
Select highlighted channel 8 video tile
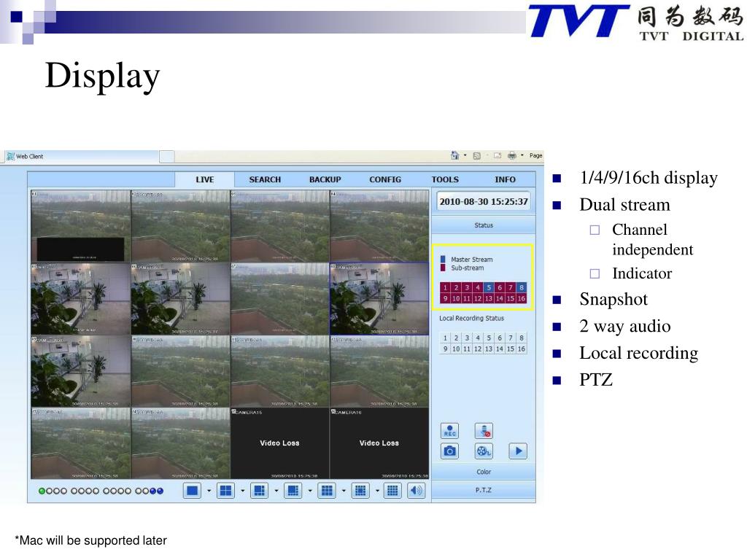[379, 298]
